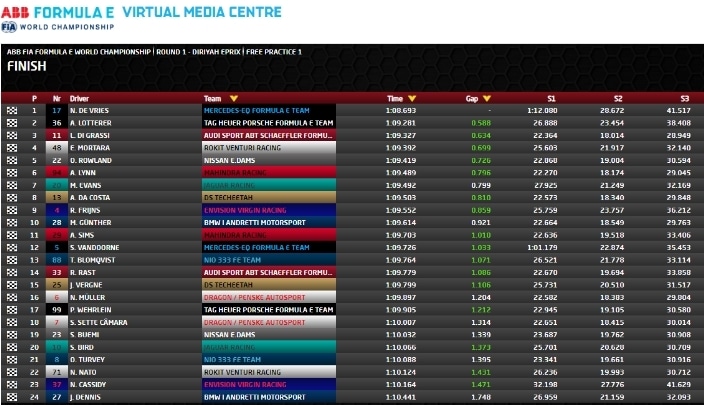Select the Mercedes-EQ team cell for N. De Vries
The image size is (704, 405).
point(269,110)
